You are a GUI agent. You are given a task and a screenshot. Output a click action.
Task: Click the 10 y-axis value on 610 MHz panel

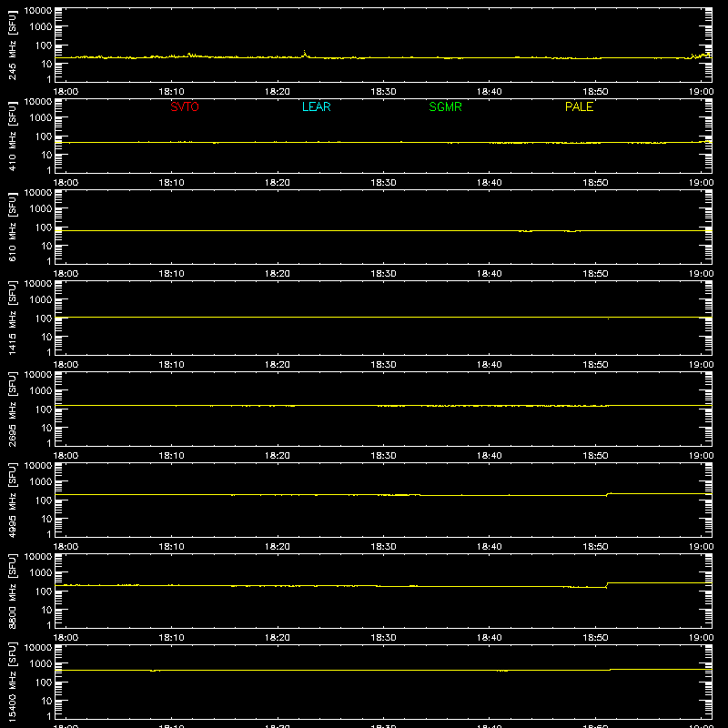click(x=47, y=246)
